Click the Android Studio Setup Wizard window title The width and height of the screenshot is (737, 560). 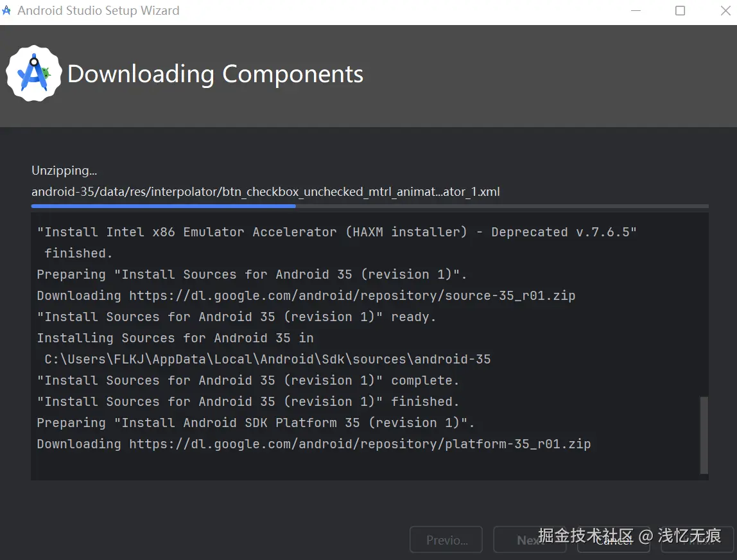[x=98, y=10]
